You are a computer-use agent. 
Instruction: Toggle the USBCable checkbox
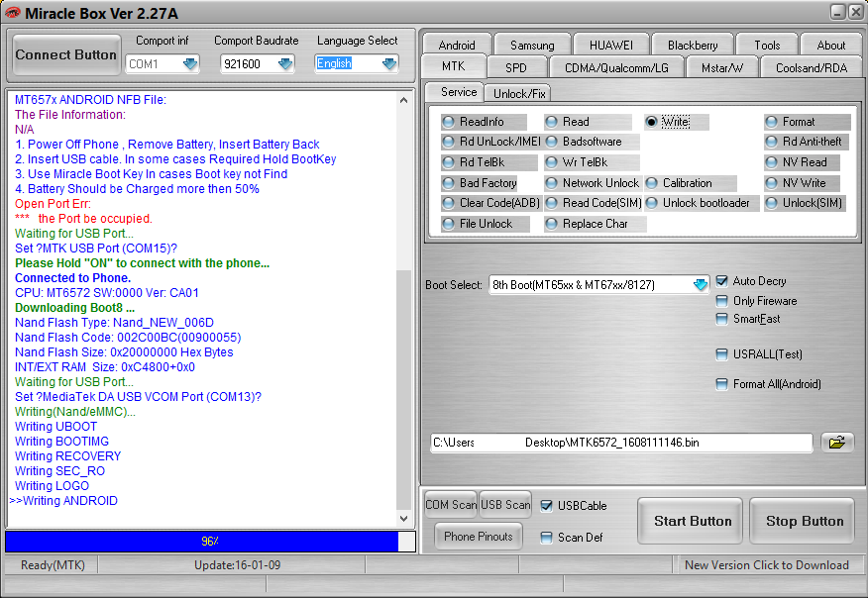point(546,506)
